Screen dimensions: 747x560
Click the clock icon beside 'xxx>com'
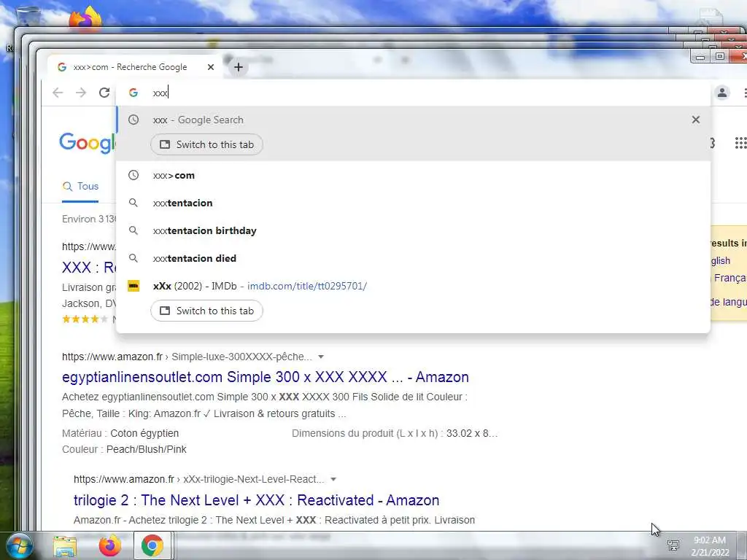pos(133,175)
